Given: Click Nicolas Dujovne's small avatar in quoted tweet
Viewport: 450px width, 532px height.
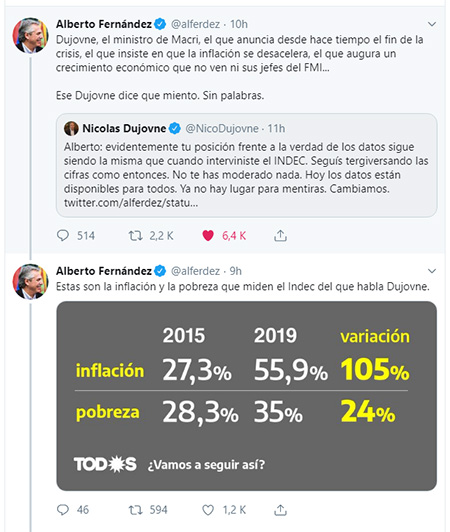Looking at the screenshot, I should point(71,129).
